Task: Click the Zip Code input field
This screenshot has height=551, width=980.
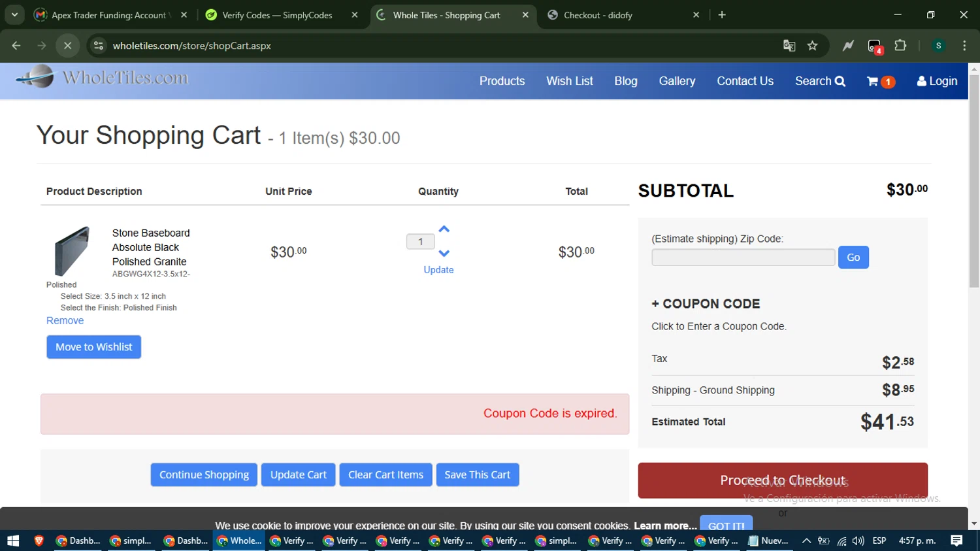Action: pyautogui.click(x=743, y=258)
